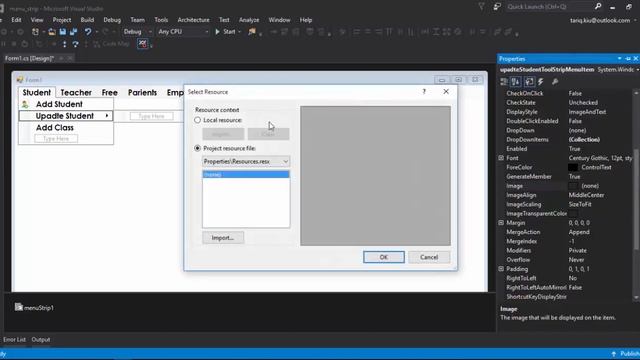Click the help question mark in Select Resource
The height and width of the screenshot is (360, 640).
[x=424, y=91]
